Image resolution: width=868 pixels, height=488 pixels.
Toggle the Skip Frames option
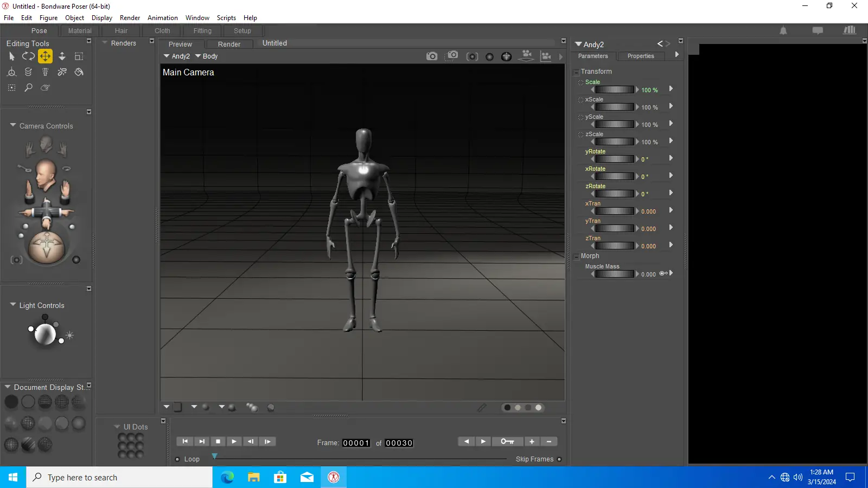559,459
